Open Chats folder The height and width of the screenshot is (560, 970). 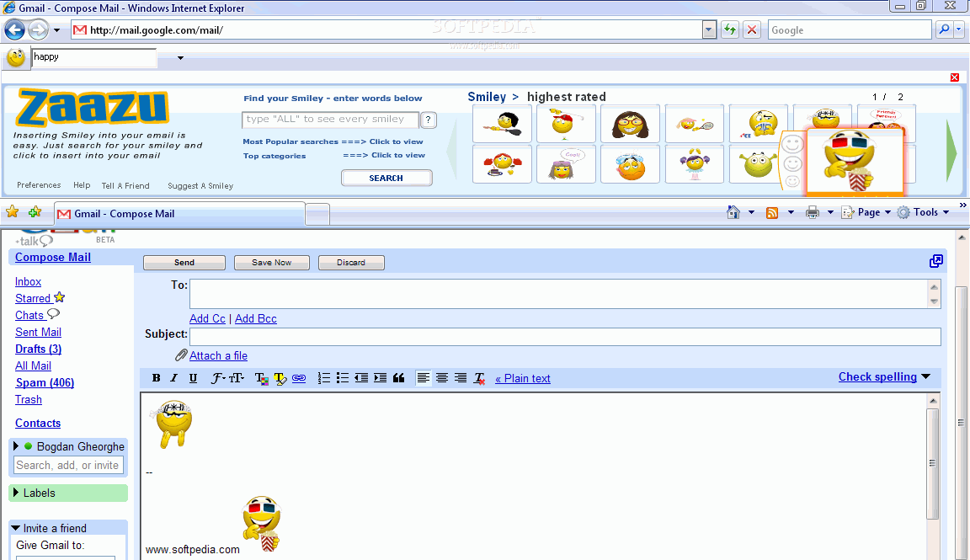29,315
